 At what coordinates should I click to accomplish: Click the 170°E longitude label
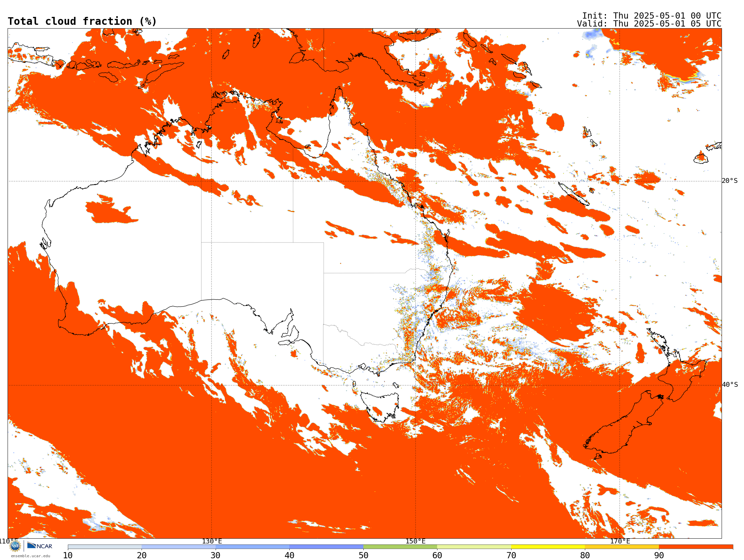tap(620, 541)
